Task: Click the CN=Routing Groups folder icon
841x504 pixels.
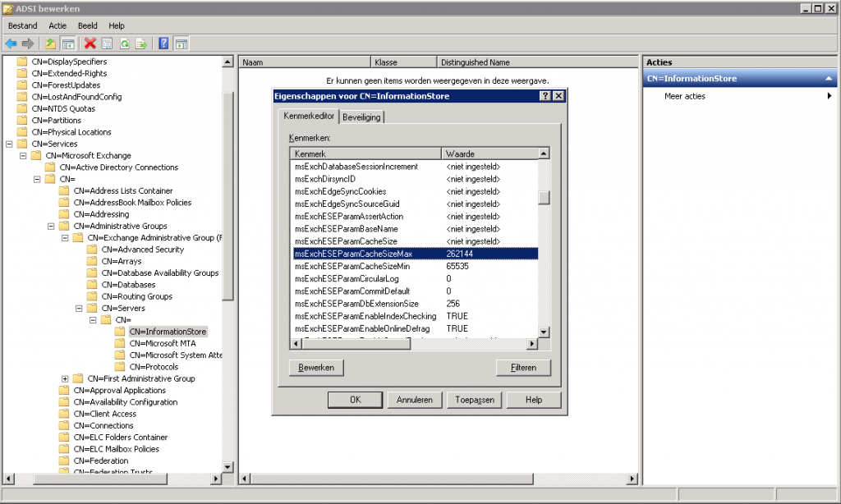Action: pos(92,296)
